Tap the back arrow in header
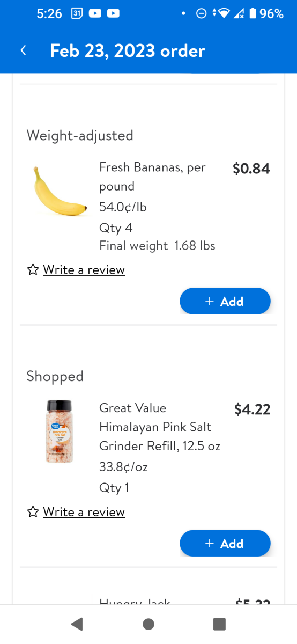 tap(23, 50)
